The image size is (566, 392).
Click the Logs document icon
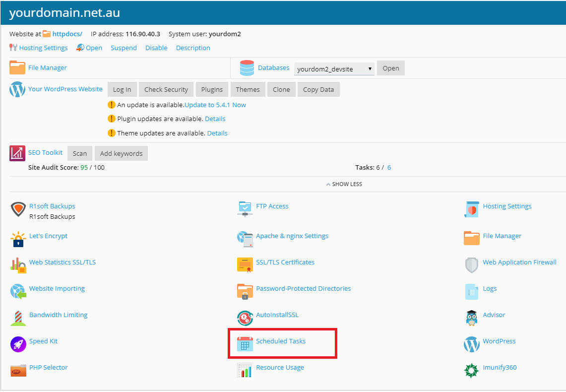471,292
